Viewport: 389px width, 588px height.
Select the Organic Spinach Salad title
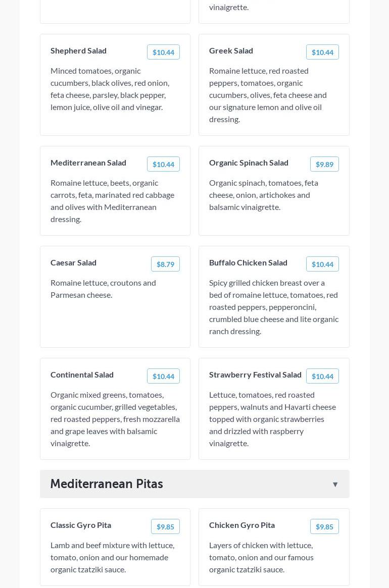point(249,163)
